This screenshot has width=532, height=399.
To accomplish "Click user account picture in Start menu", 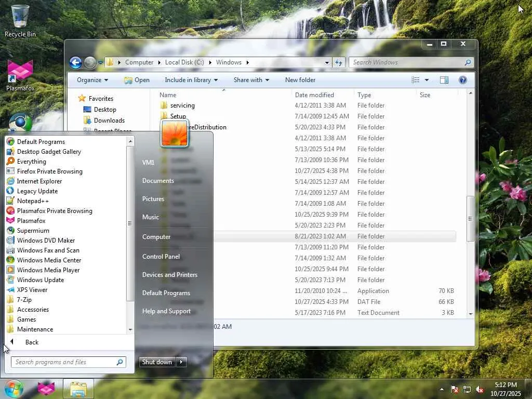I will (x=175, y=134).
